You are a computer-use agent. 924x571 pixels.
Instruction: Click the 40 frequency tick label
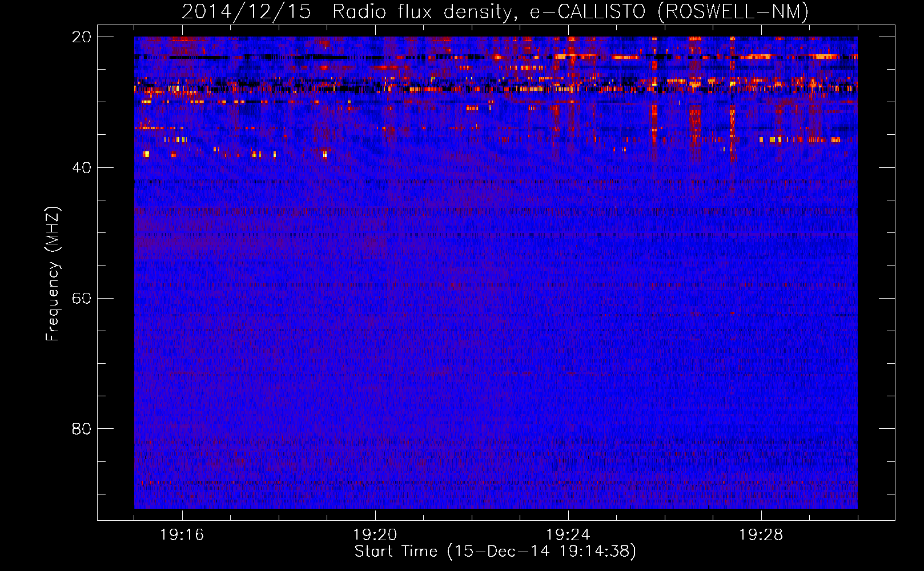pos(81,168)
